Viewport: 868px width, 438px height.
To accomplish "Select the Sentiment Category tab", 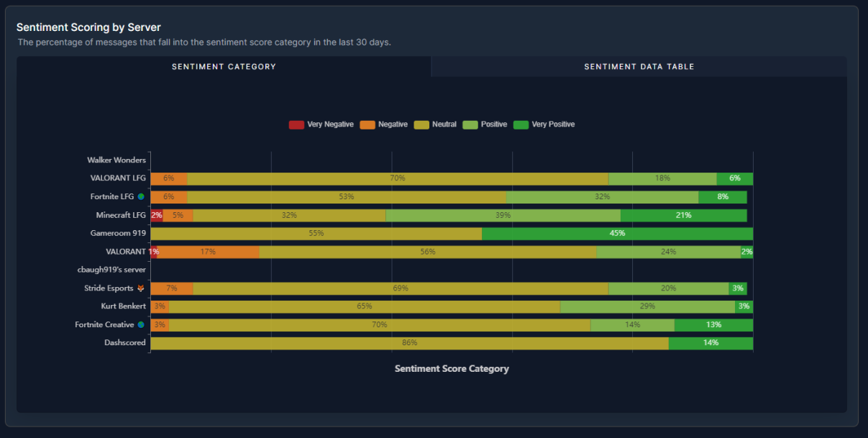I will pyautogui.click(x=224, y=67).
